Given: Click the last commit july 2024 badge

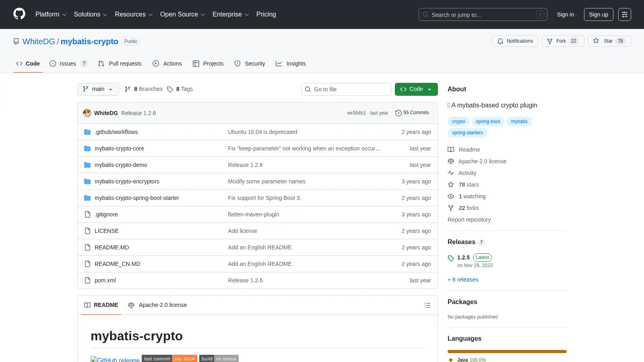Looking at the screenshot, I should [169, 358].
